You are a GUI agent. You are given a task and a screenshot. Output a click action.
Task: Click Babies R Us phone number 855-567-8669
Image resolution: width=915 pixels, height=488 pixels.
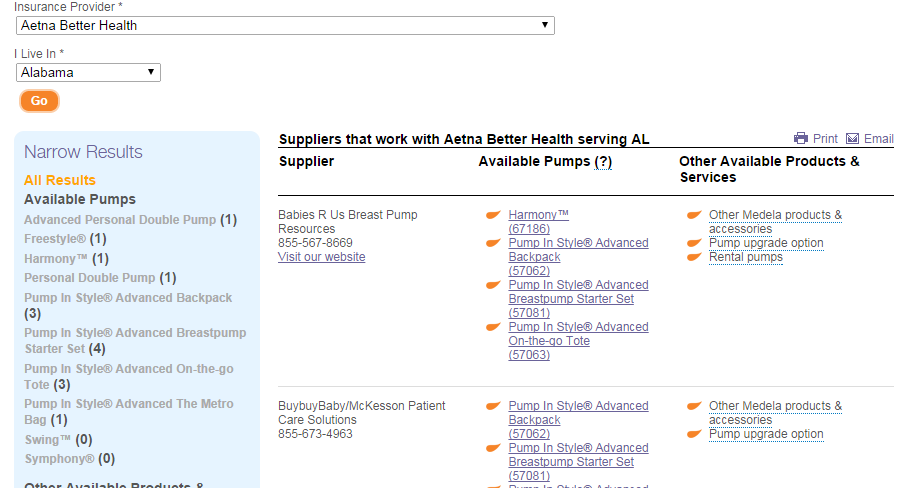[x=315, y=243]
